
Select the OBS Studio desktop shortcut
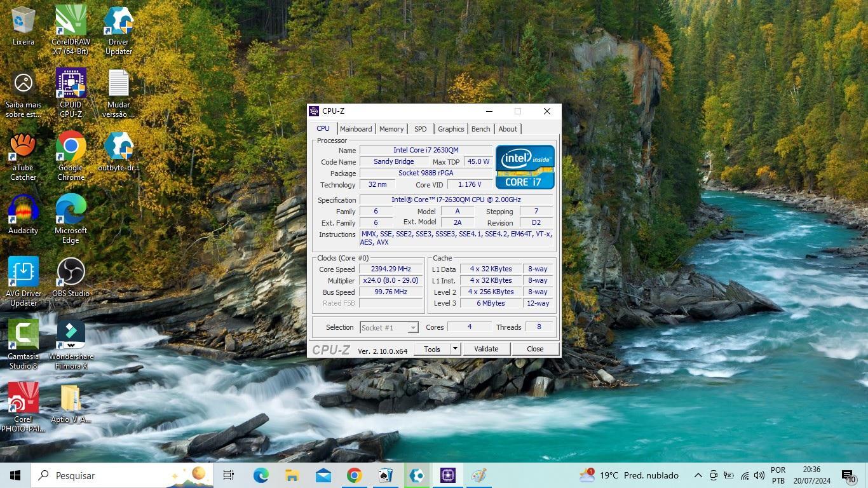tap(71, 278)
